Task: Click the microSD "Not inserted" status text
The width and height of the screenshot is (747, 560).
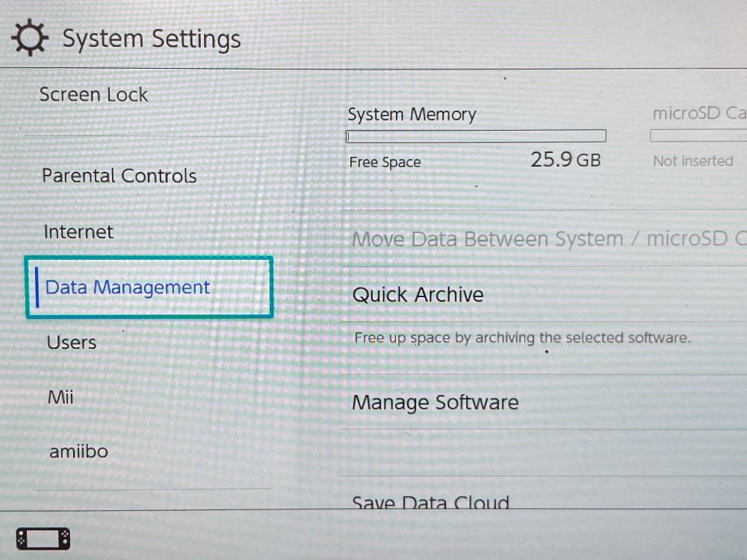Action: coord(692,161)
